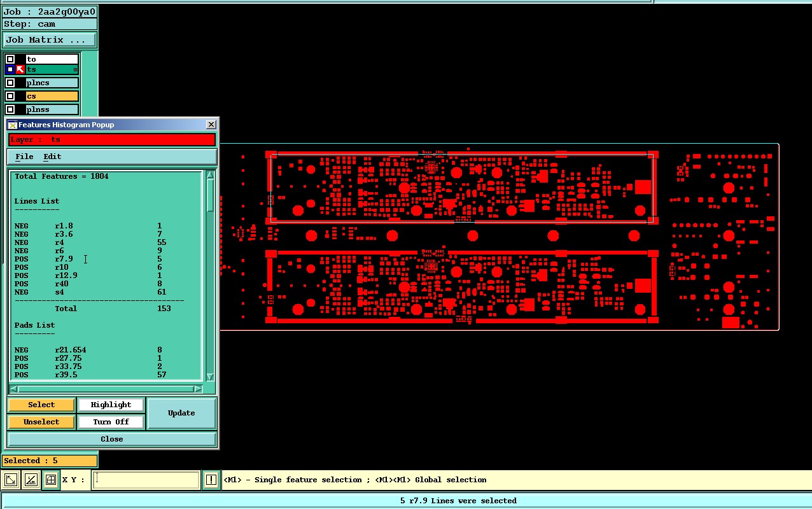Click the Highlight button

click(x=111, y=405)
